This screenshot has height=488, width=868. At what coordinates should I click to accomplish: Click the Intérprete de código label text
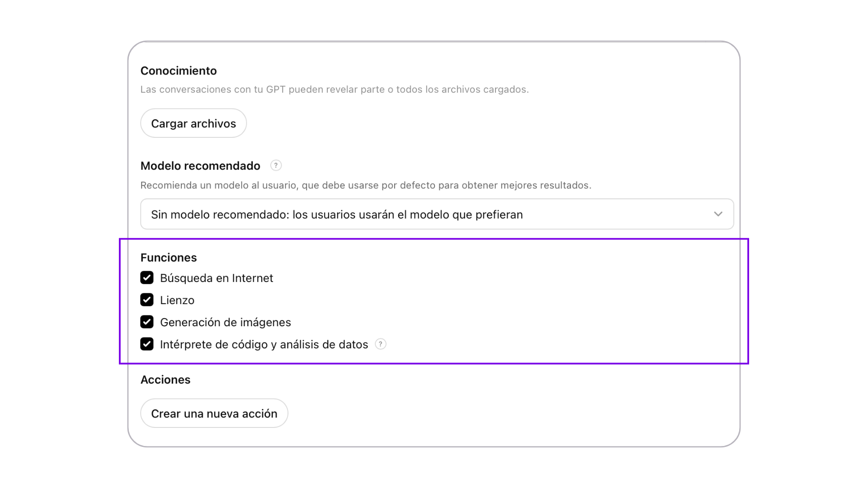point(264,344)
